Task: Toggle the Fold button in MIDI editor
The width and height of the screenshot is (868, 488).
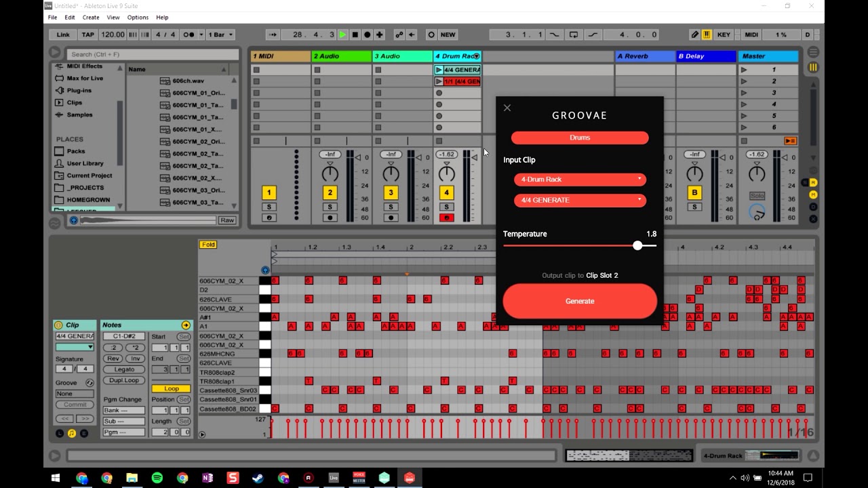Action: (208, 245)
